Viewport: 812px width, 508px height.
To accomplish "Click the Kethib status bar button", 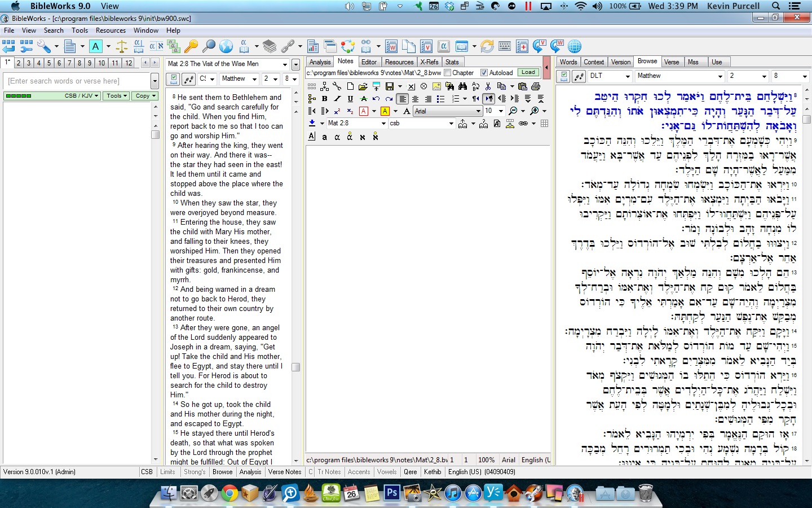I will [x=433, y=472].
